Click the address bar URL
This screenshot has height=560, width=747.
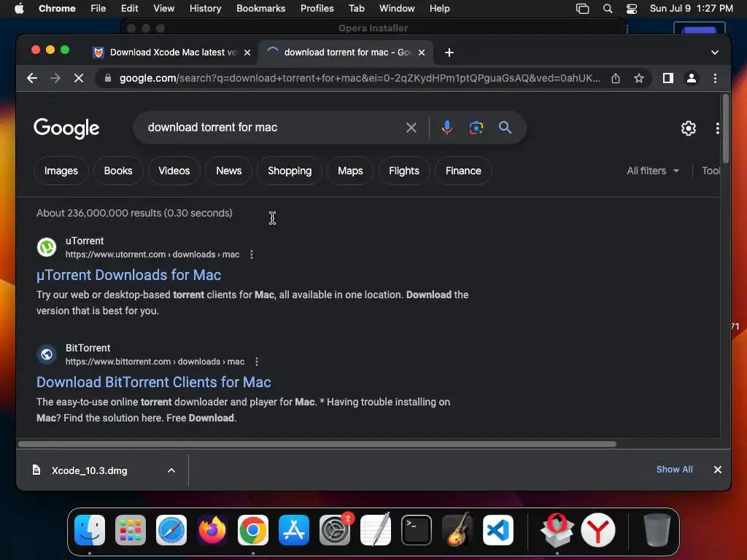360,78
